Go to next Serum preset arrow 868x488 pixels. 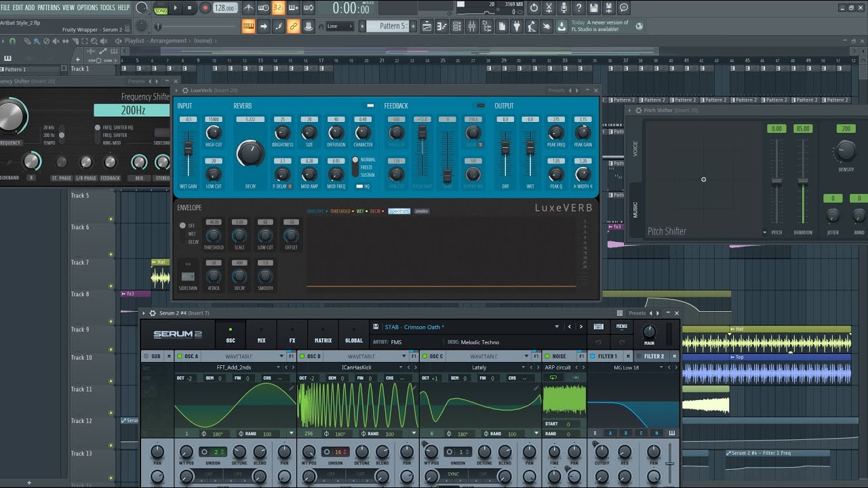coord(581,327)
